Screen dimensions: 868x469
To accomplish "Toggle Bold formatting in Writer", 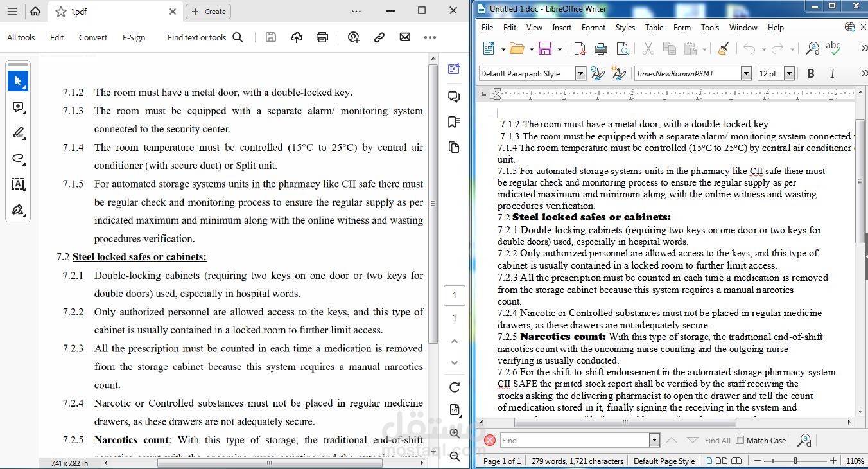I will tap(811, 73).
